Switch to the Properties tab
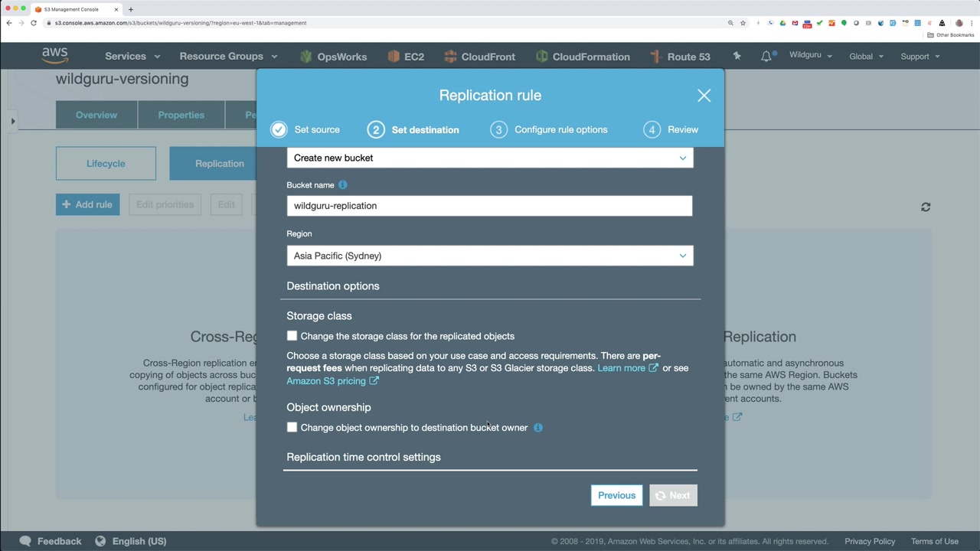The image size is (980, 551). tap(181, 115)
